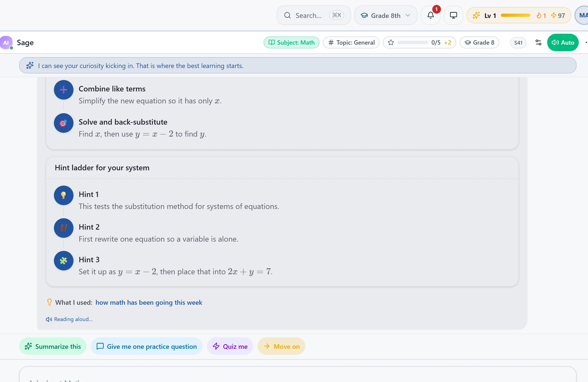Open the more options ellipsis menu
This screenshot has width=588, height=382.
click(x=586, y=42)
